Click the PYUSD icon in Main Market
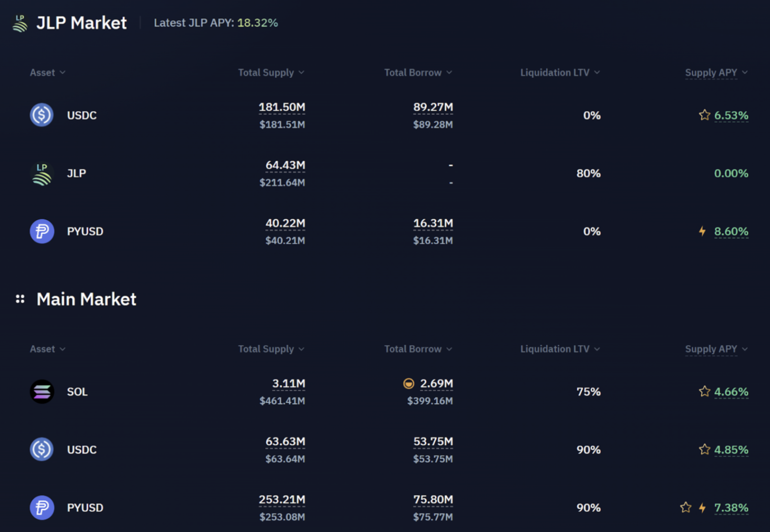 click(42, 508)
